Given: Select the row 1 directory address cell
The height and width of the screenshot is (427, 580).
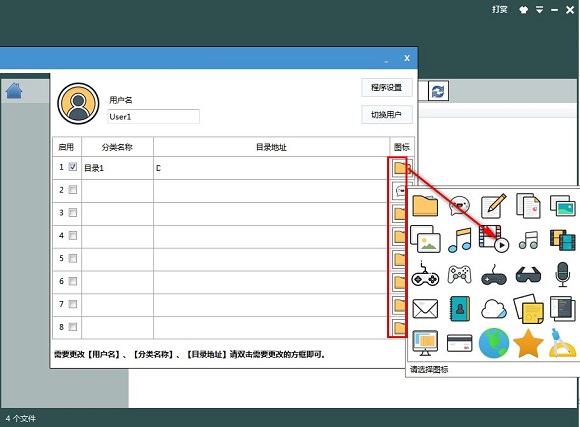Looking at the screenshot, I should 272,168.
